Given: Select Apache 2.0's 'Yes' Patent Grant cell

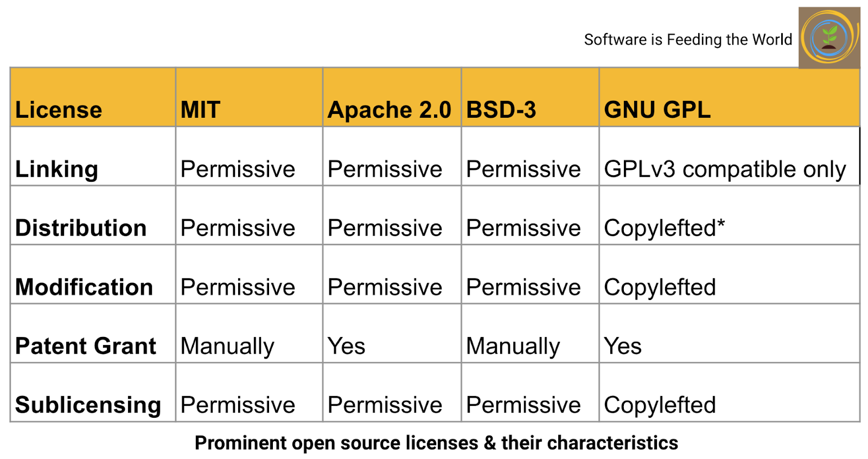Looking at the screenshot, I should 346,346.
